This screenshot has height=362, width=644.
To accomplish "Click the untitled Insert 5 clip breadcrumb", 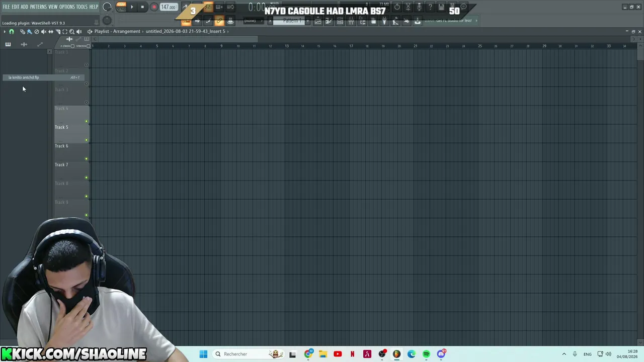I will coord(186,31).
